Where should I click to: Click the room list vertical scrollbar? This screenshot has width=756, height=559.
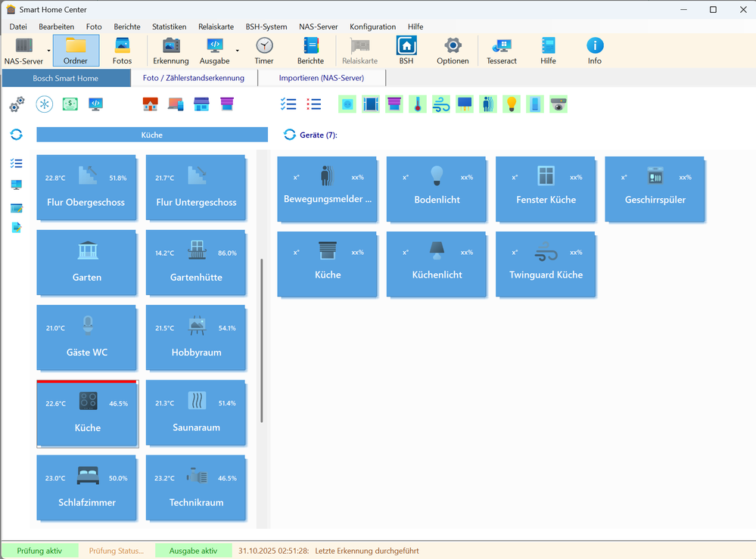[x=262, y=340]
